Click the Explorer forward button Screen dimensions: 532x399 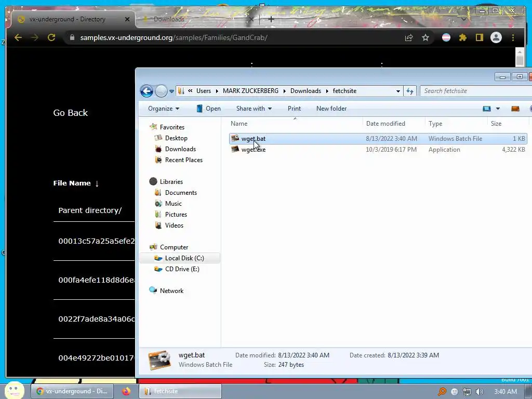click(x=161, y=91)
